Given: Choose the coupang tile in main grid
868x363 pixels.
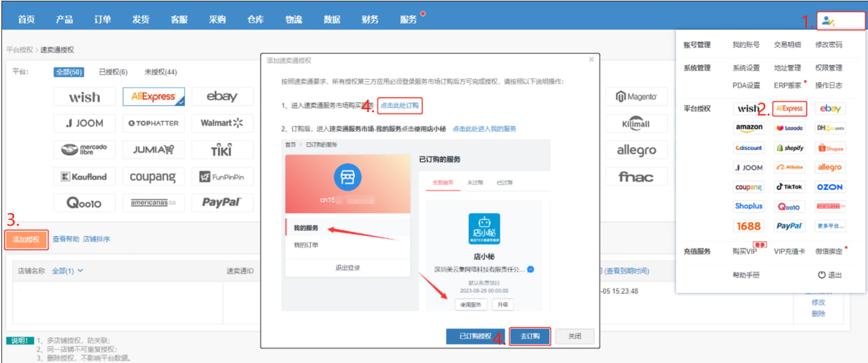Looking at the screenshot, I should (x=153, y=177).
